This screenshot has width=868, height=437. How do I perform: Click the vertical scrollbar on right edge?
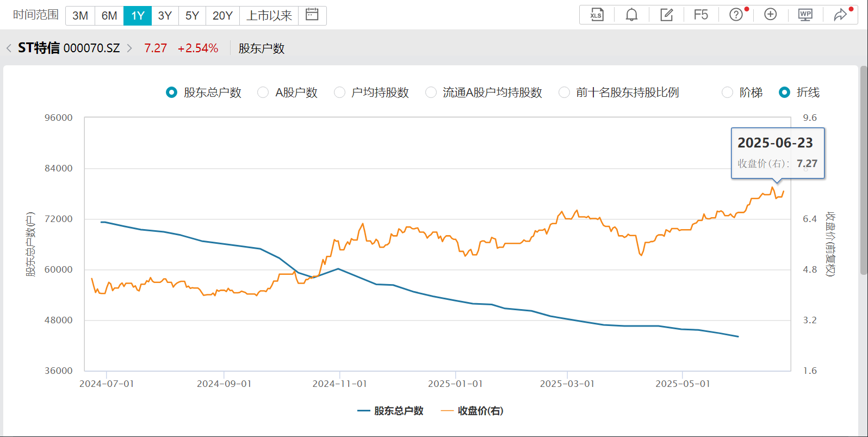(x=864, y=170)
